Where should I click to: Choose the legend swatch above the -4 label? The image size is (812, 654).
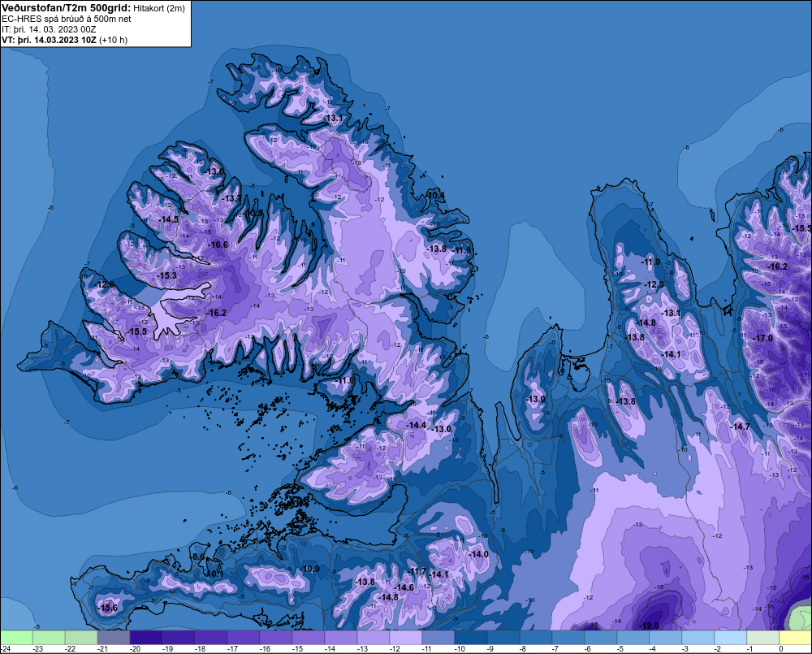pos(666,637)
